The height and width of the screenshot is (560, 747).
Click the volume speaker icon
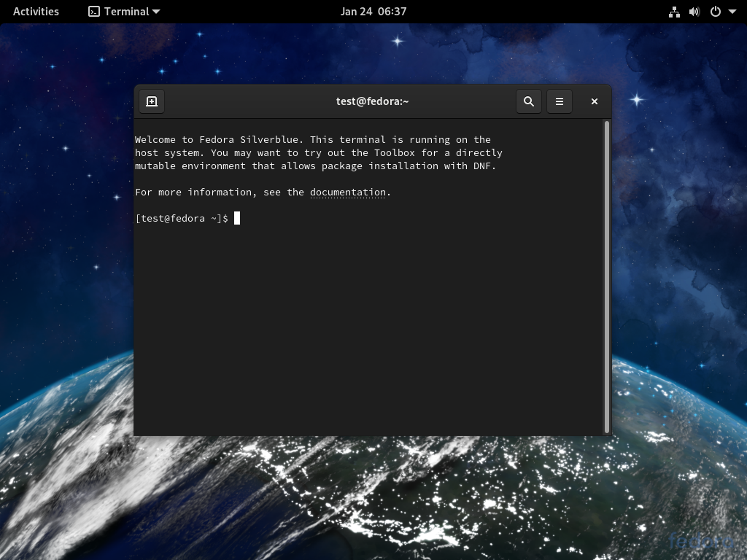(x=694, y=12)
